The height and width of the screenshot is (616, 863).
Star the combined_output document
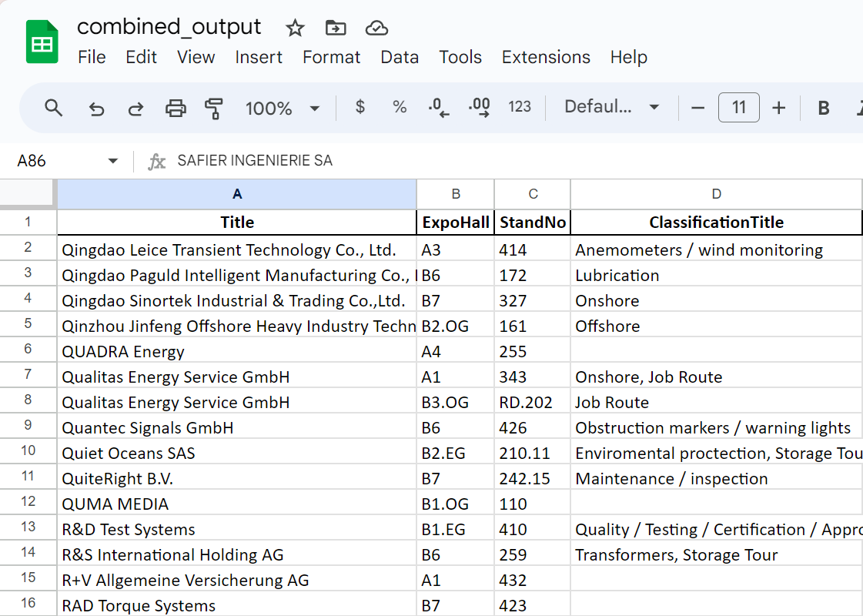pos(295,28)
